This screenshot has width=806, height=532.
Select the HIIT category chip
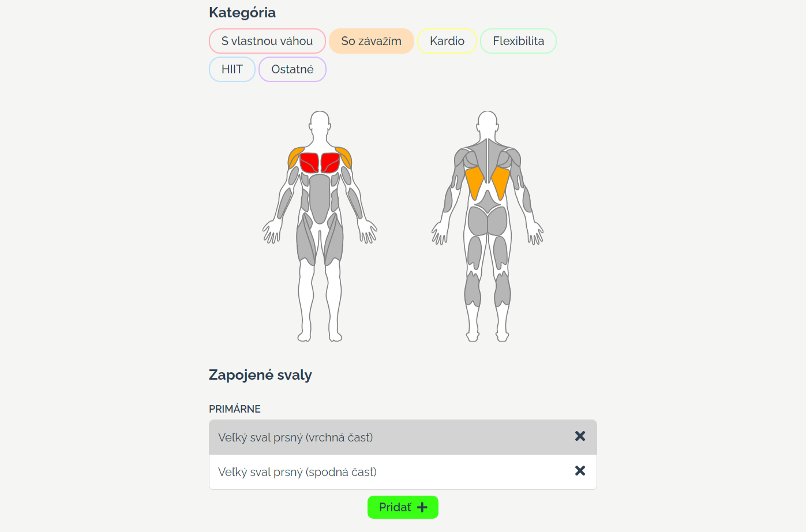tap(232, 69)
